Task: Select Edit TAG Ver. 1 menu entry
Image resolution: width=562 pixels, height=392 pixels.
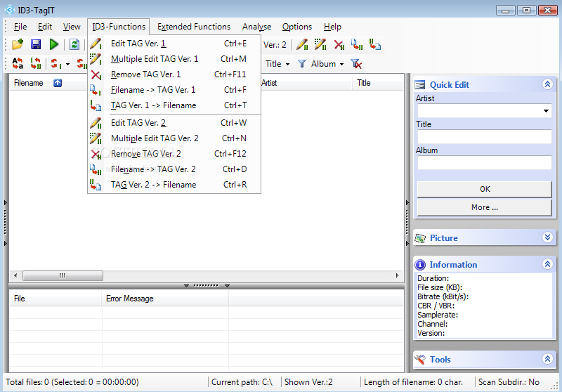Action: tap(175, 44)
